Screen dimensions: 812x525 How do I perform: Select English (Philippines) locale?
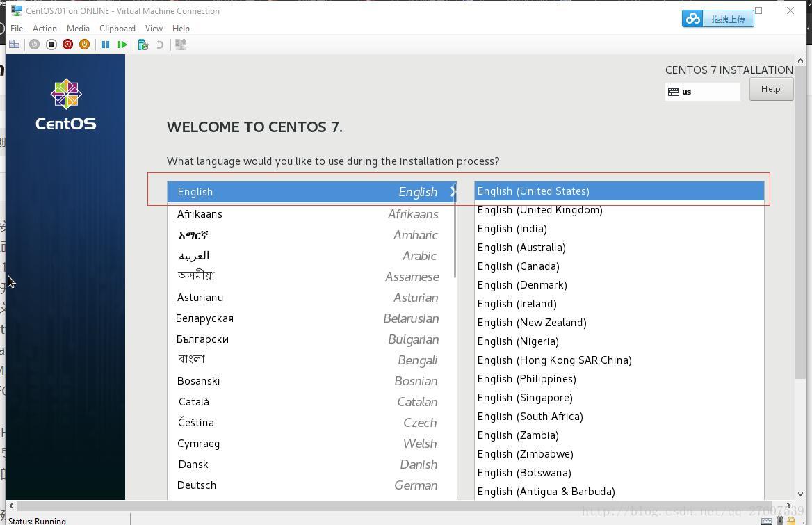click(619, 378)
